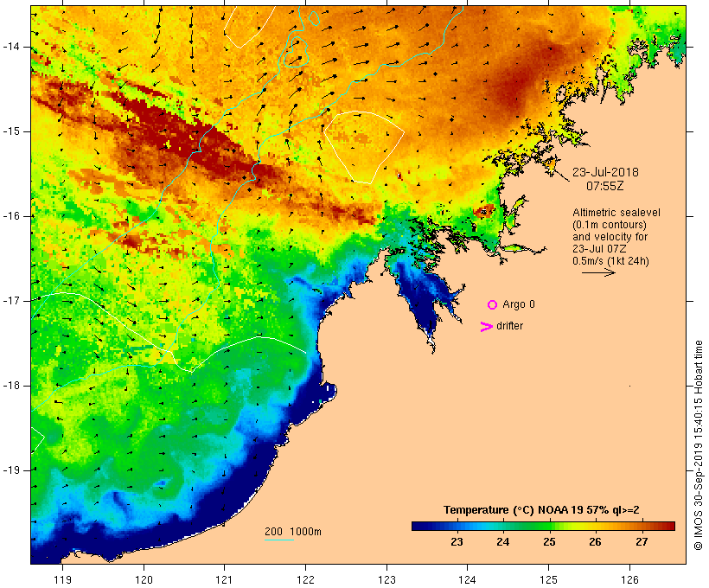Click the 119 longitude axis label
This screenshot has width=709, height=588.
[x=62, y=580]
